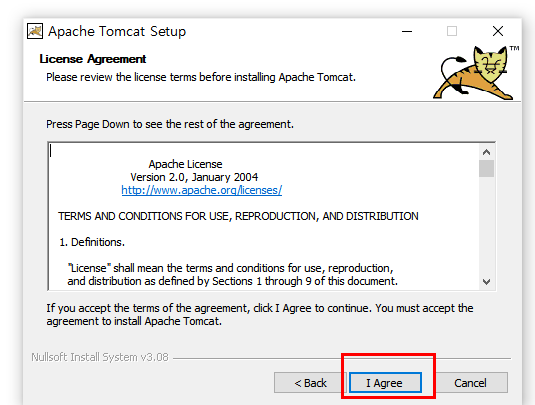Minimize the Apache Tomcat Setup window
The image size is (535, 405).
(x=407, y=31)
